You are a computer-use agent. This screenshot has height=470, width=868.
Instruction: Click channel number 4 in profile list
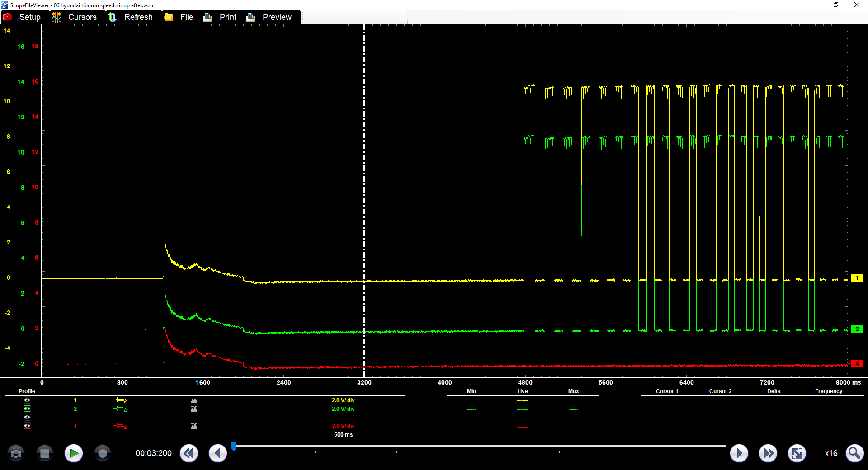75,426
